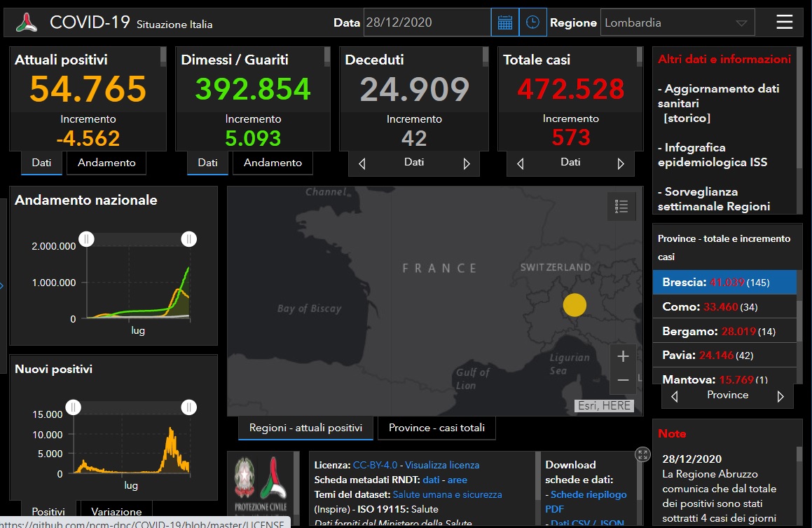Screen dimensions: 812x528
Task: Click the left handle of Andamento nazionale slider
Action: click(x=86, y=239)
